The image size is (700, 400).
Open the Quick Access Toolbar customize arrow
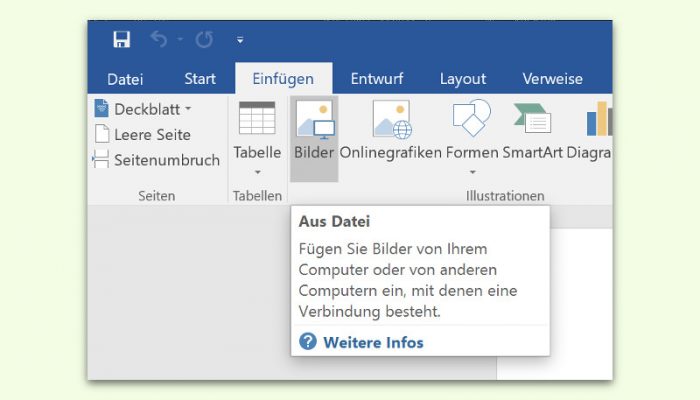(x=240, y=40)
